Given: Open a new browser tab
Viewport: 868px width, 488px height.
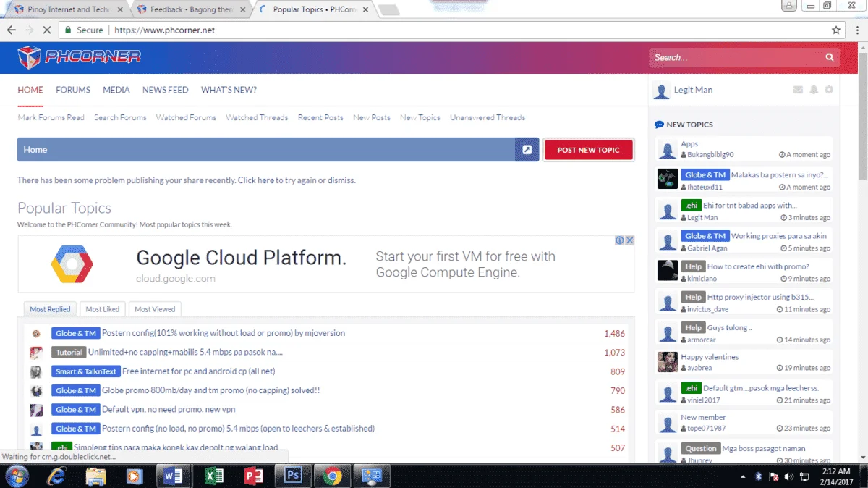Looking at the screenshot, I should click(389, 9).
